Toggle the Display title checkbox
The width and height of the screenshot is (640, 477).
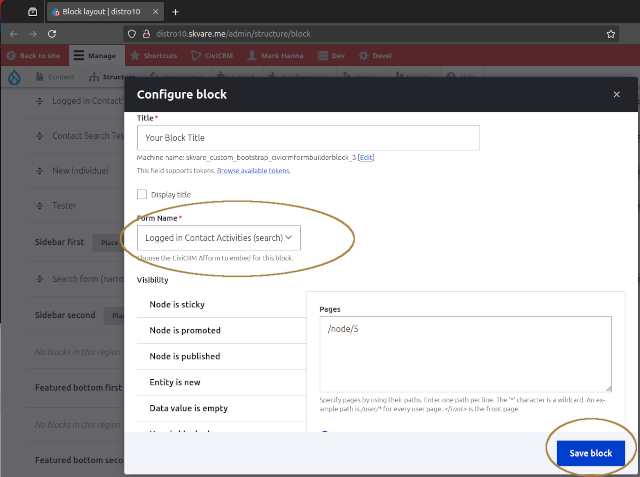[142, 194]
